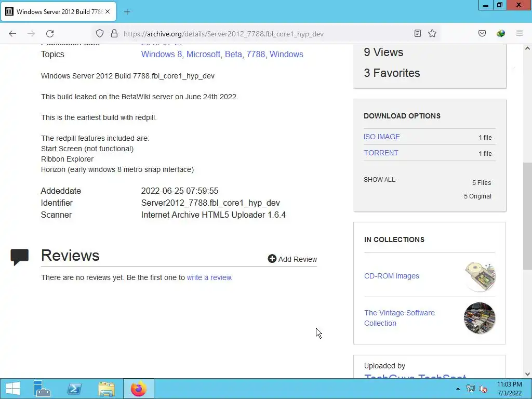Screen dimensions: 532x399
Task: Click SHOW ALL download options
Action: tap(379, 179)
